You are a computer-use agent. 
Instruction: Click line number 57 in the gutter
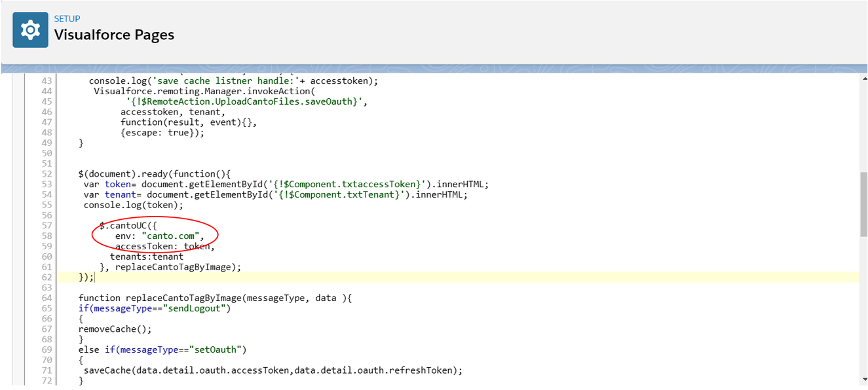coord(46,225)
